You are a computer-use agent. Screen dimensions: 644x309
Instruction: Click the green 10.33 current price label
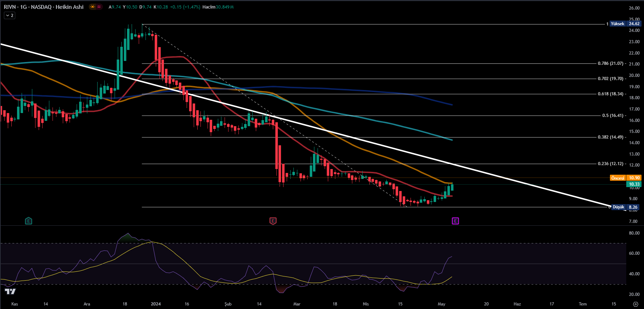(634, 184)
